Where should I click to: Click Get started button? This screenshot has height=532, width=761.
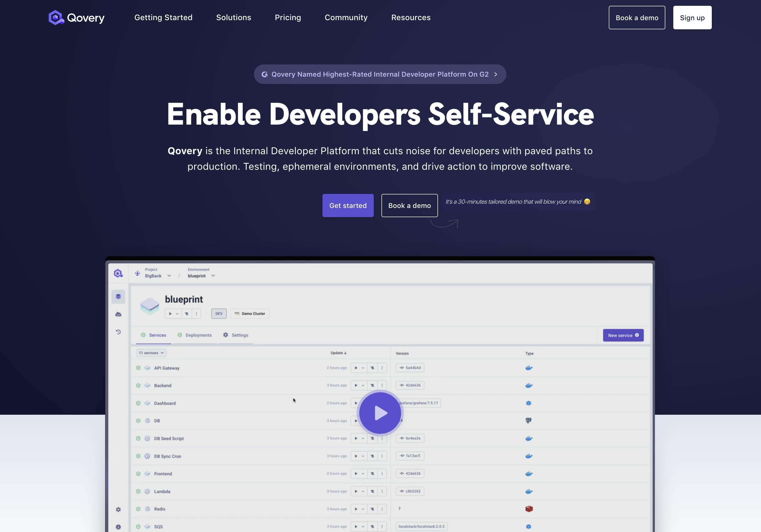coord(347,205)
